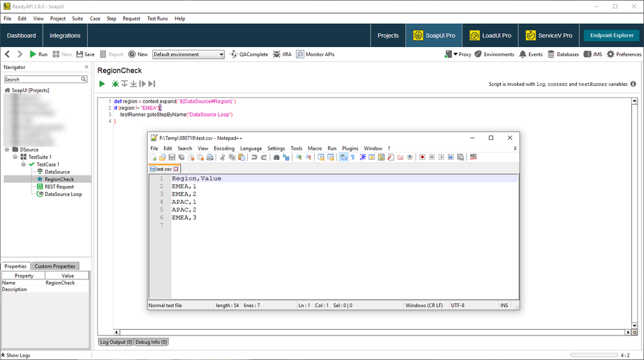
Task: Switch to the LoadUI Pro tab
Action: 490,35
